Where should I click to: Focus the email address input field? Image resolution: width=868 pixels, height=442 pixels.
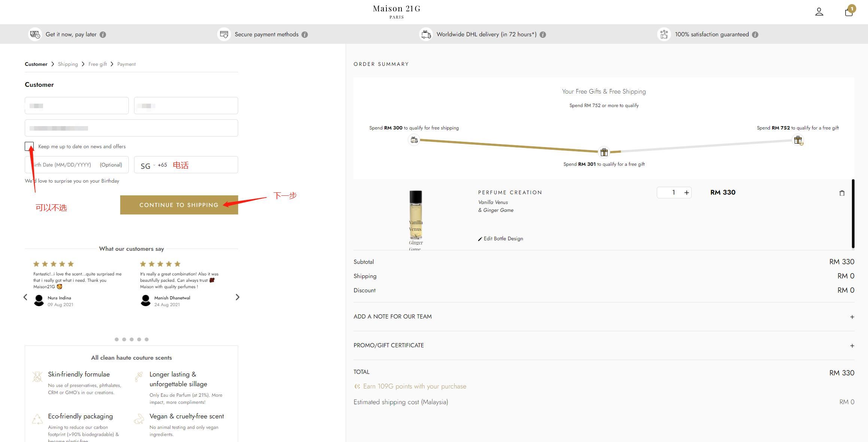[x=131, y=128]
